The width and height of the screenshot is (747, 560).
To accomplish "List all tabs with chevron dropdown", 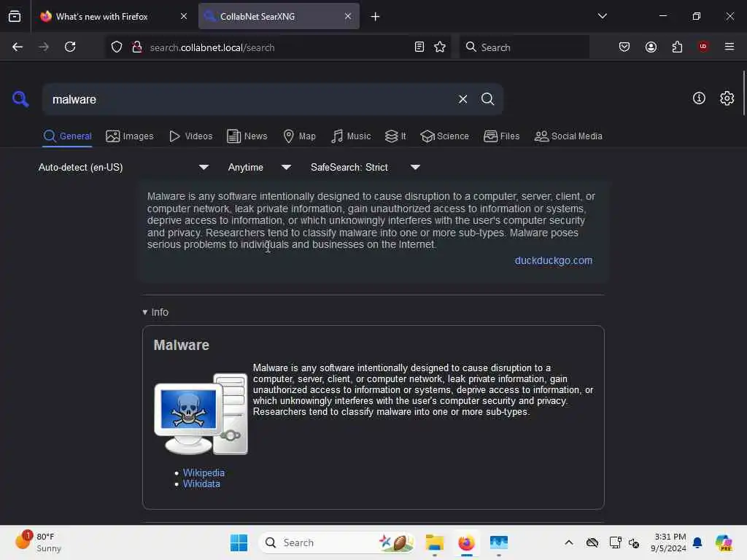I will coord(602,16).
